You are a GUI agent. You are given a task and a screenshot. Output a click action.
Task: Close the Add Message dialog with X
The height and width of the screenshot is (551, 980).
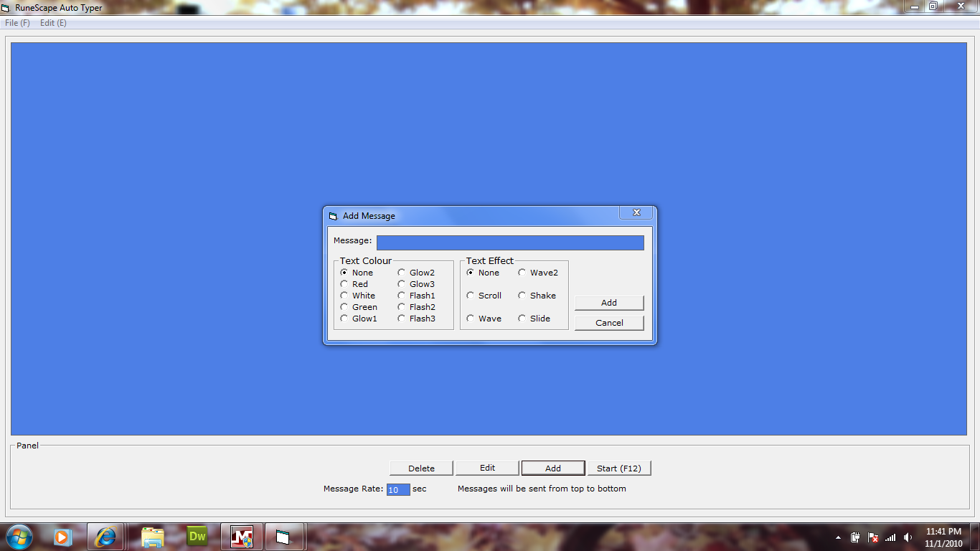[636, 212]
